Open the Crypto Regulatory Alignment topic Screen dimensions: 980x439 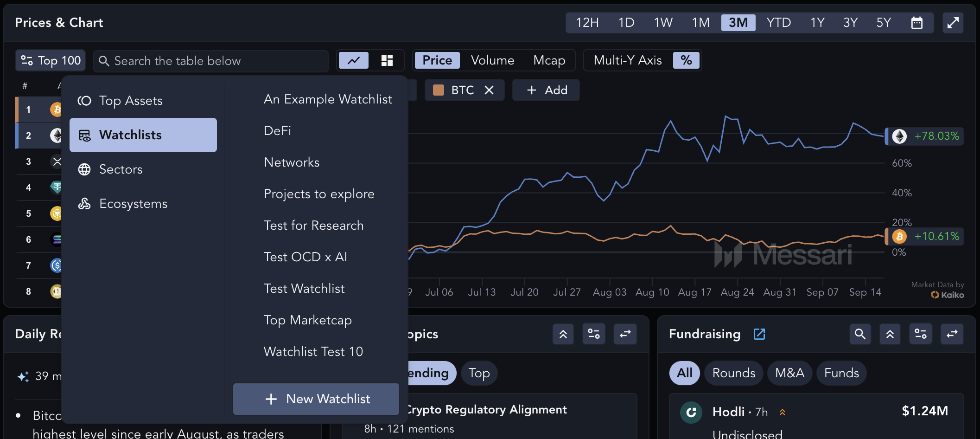point(486,410)
